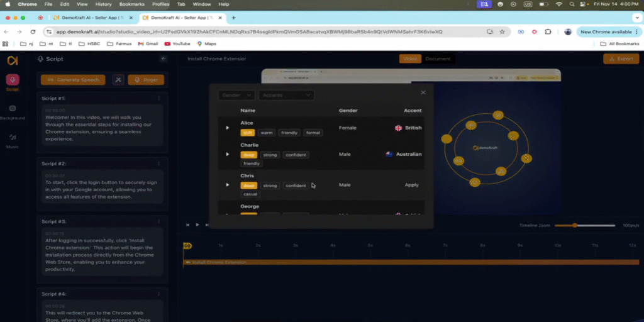Export the video project
The image size is (644, 322).
tap(621, 59)
